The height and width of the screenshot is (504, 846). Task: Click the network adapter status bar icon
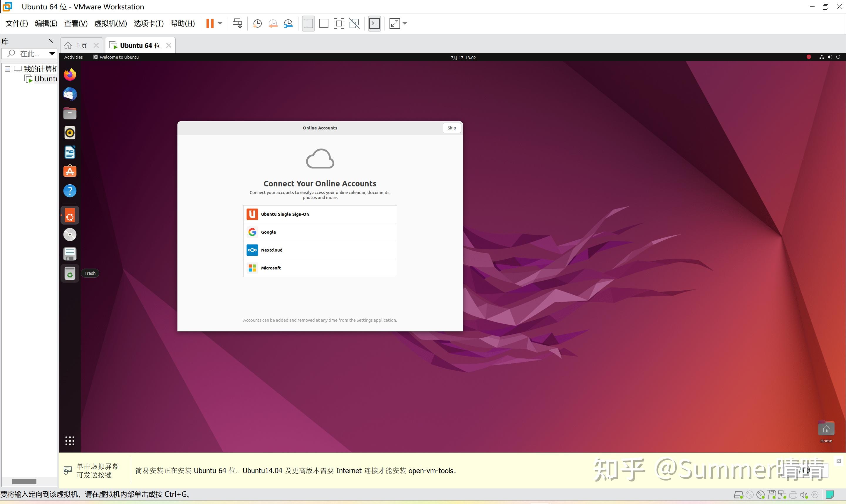click(x=782, y=495)
